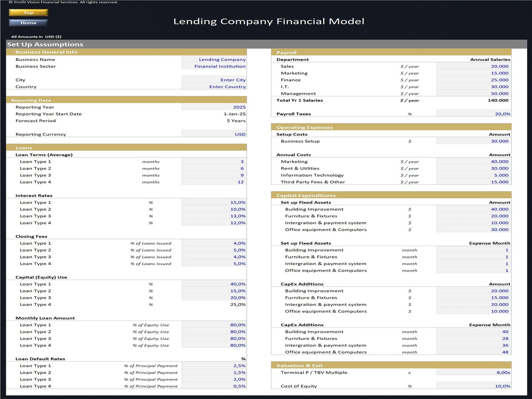Click the Business Sector value cell

214,66
